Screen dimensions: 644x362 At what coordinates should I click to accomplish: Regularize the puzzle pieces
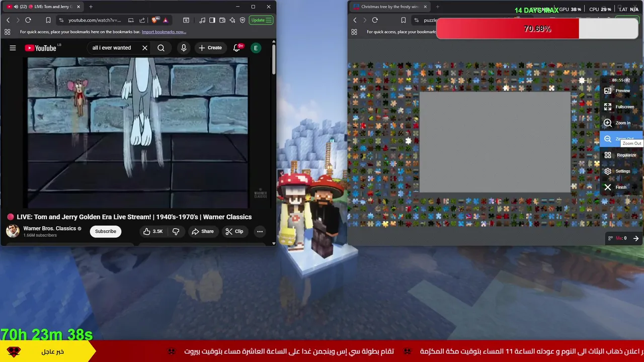pos(622,155)
